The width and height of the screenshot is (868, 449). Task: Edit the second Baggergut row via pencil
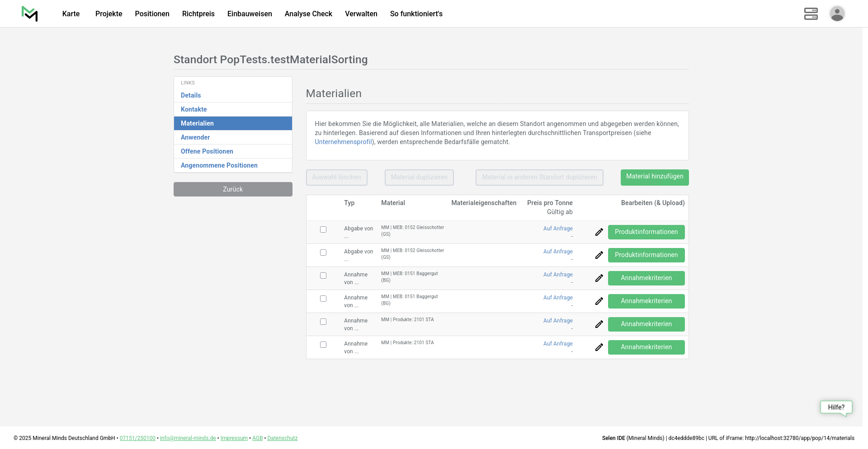tap(599, 301)
